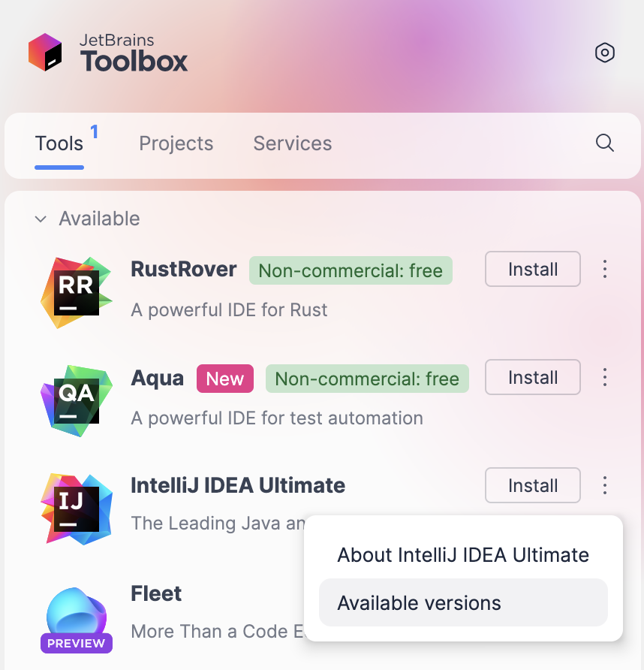Install Aqua
The width and height of the screenshot is (644, 670).
coord(533,377)
